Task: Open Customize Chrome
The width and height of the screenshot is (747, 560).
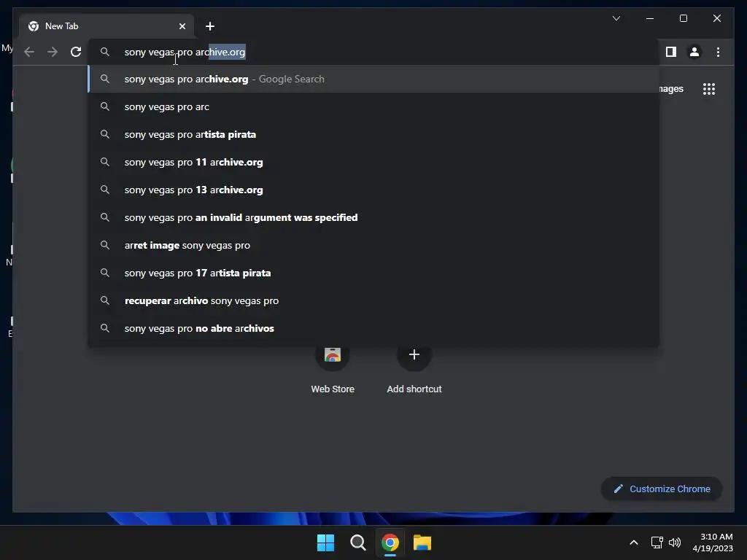Action: pos(662,489)
